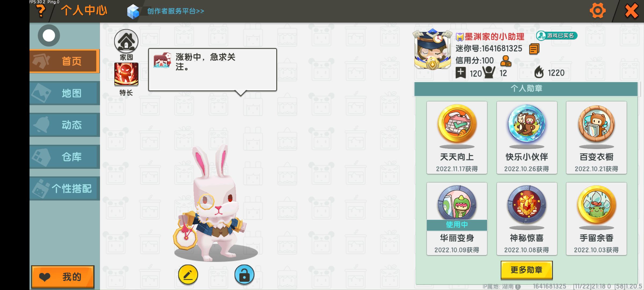Click the orange settings gear icon
644x290 pixels.
click(597, 11)
